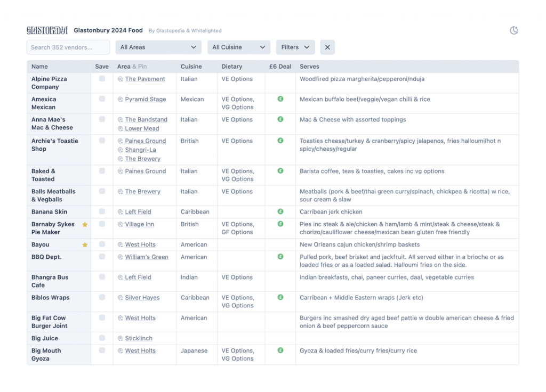Click the gold star beside Barnaby Sykes Pie Maker
This screenshot has width=546, height=392.
pyautogui.click(x=85, y=224)
